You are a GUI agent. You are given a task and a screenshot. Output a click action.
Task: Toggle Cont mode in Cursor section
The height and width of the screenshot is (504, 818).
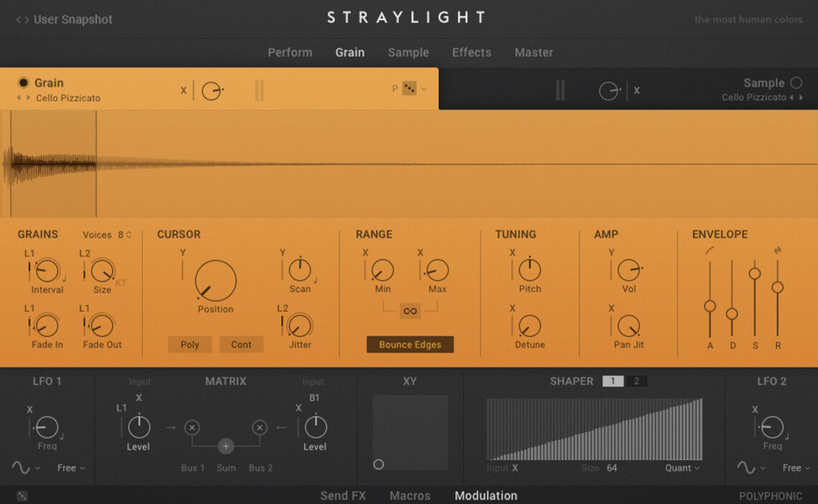242,344
